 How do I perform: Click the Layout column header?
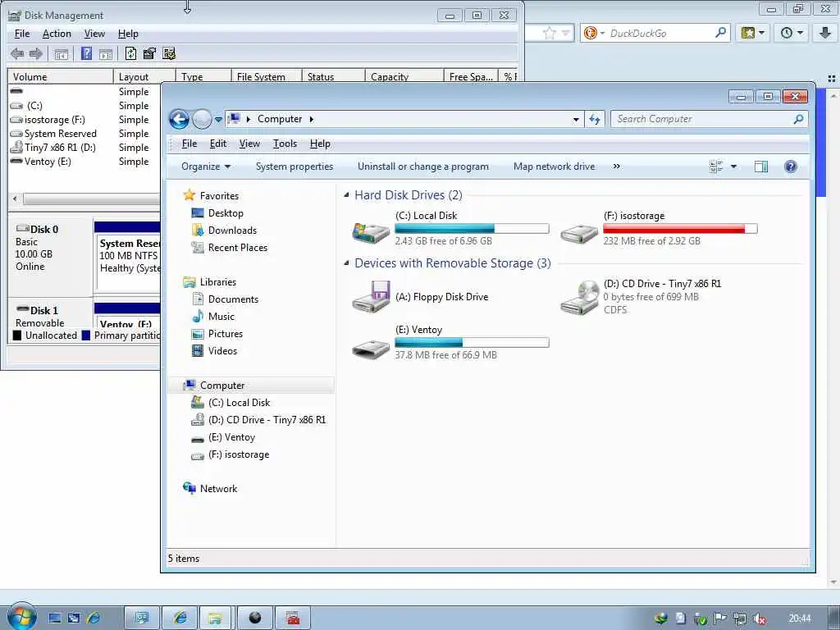(144, 76)
